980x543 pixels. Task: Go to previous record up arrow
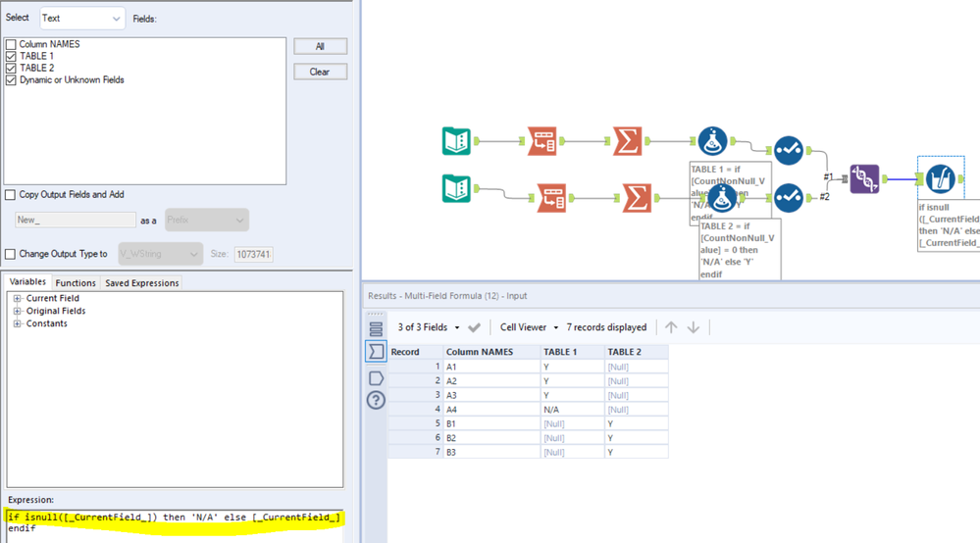[671, 327]
